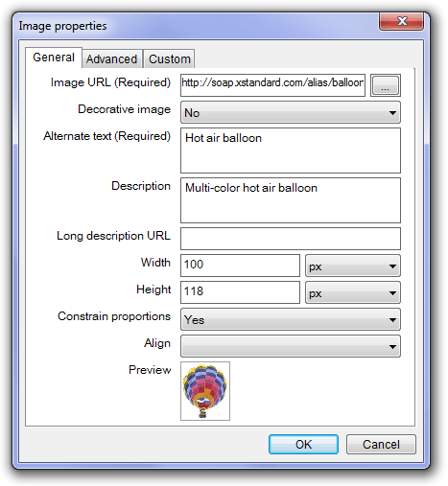Open the Advanced tab
Screen dimensions: 448x486
click(111, 59)
